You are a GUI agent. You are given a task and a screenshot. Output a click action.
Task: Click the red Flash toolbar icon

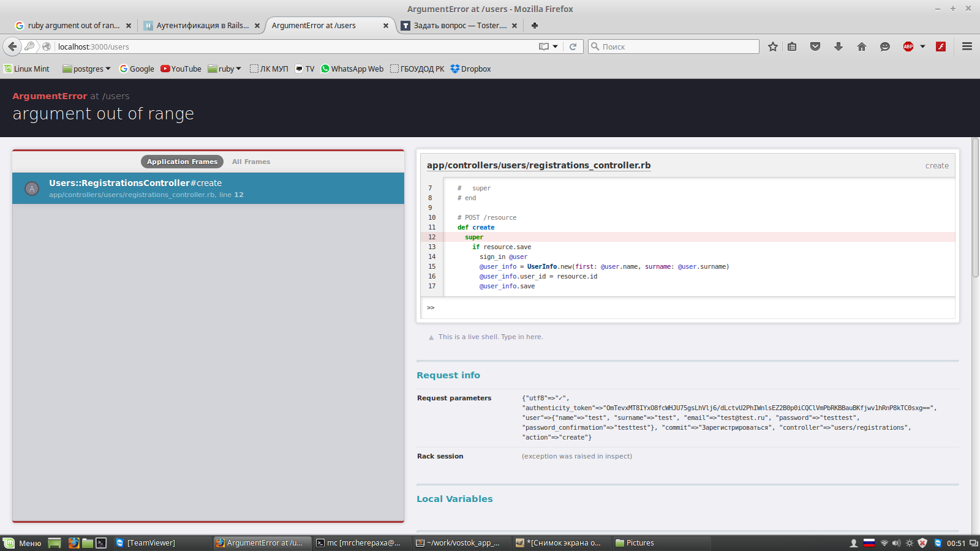941,47
